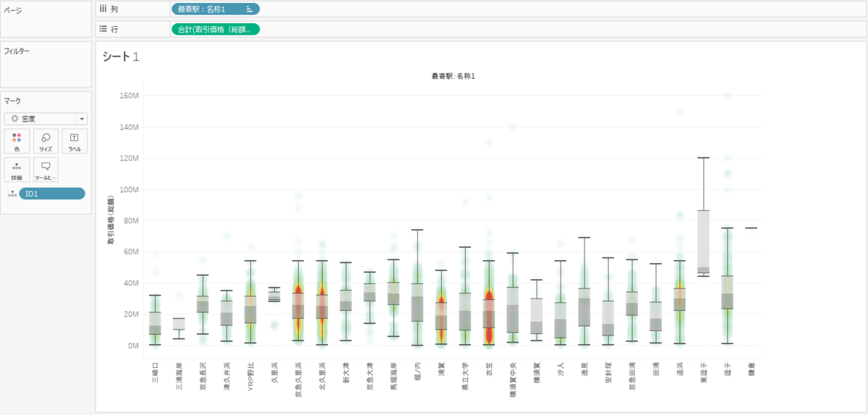This screenshot has width=868, height=415.
Task: Click the 安針塚 station label
Action: (609, 372)
